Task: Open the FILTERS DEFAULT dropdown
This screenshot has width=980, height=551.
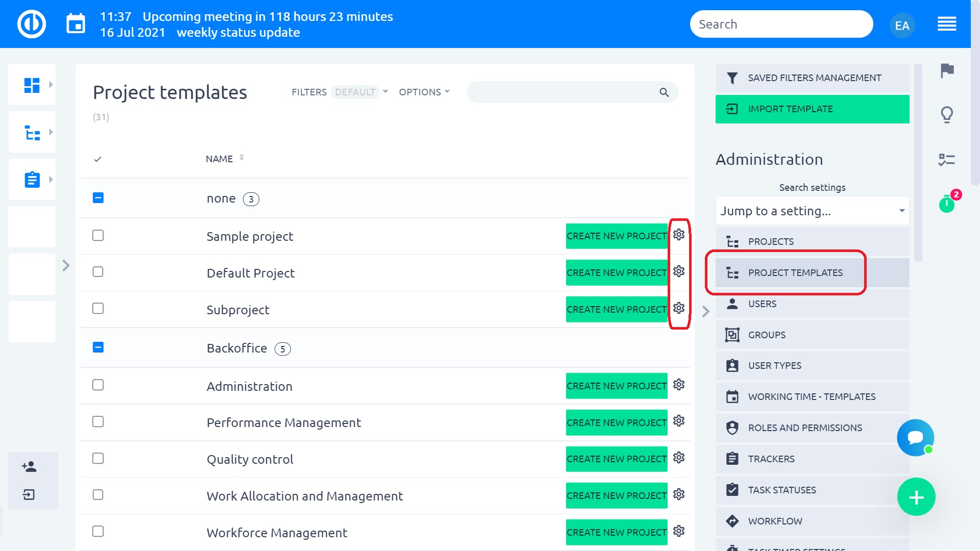Action: pyautogui.click(x=340, y=92)
